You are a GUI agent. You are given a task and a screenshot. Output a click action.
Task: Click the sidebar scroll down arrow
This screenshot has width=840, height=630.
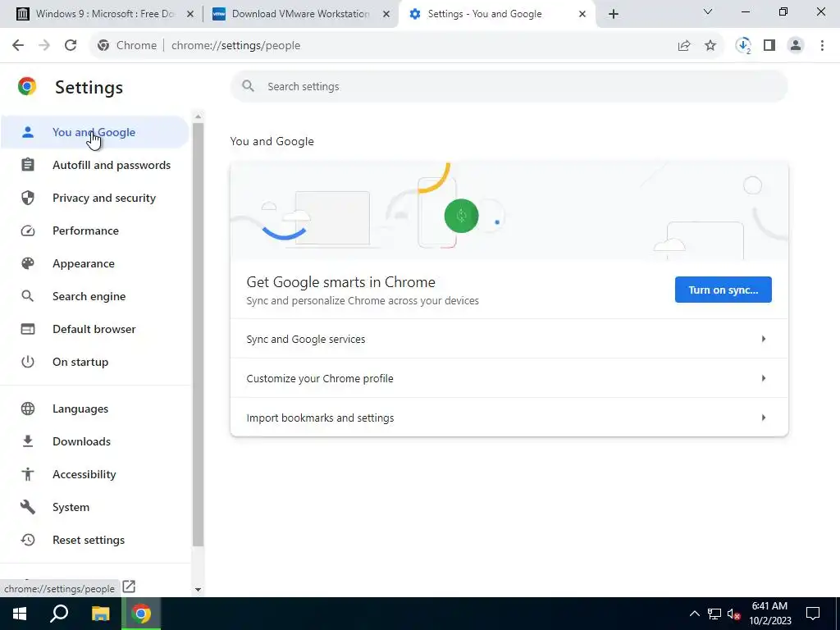pos(199,589)
